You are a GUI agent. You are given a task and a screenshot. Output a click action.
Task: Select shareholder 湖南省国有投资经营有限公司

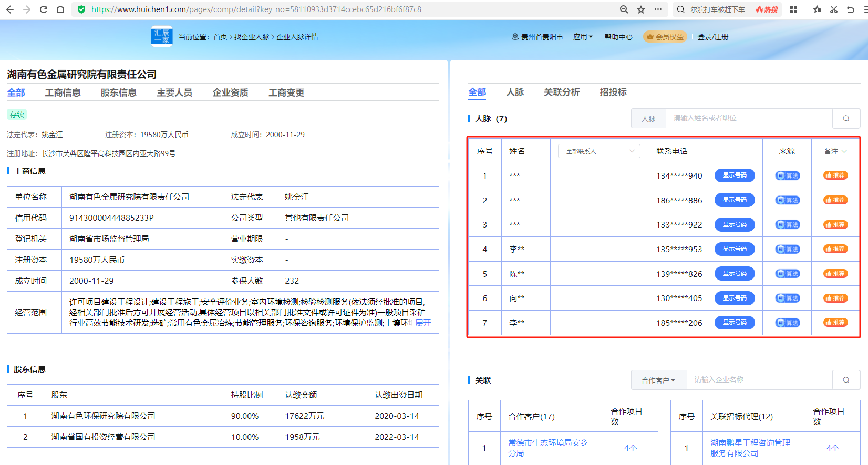click(x=104, y=437)
